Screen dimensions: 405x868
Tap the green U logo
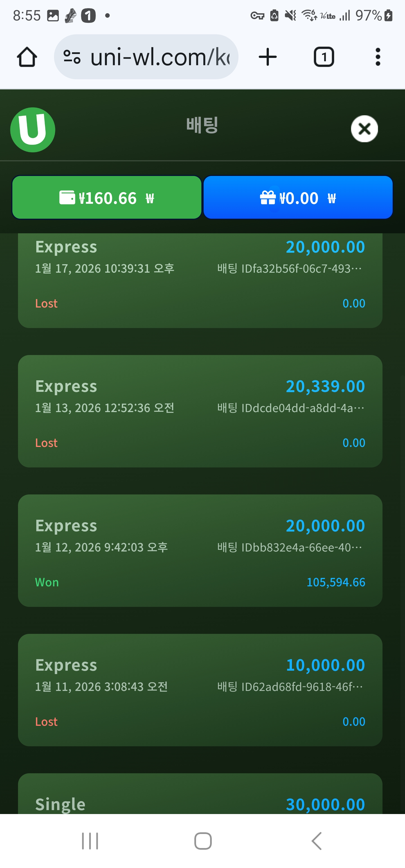(33, 130)
